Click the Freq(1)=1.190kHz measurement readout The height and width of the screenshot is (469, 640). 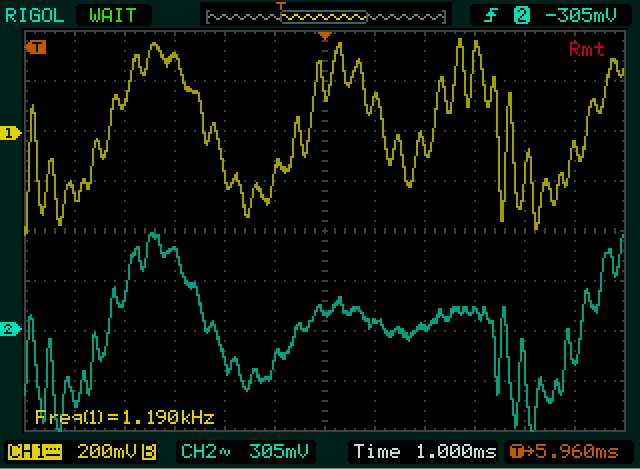coord(124,417)
